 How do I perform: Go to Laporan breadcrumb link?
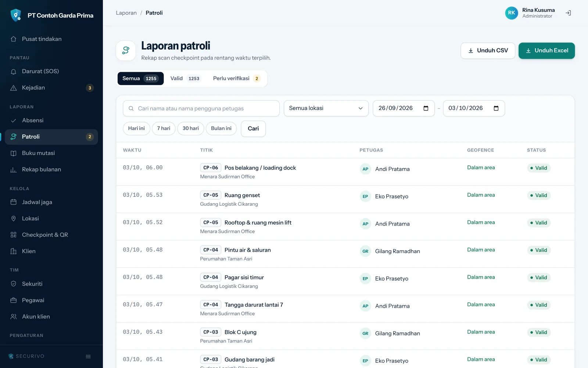pyautogui.click(x=126, y=13)
